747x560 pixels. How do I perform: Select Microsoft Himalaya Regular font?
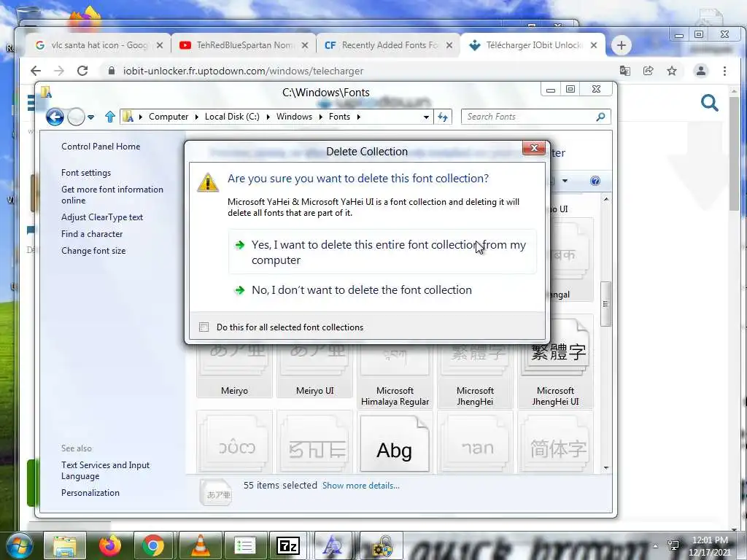pyautogui.click(x=395, y=376)
